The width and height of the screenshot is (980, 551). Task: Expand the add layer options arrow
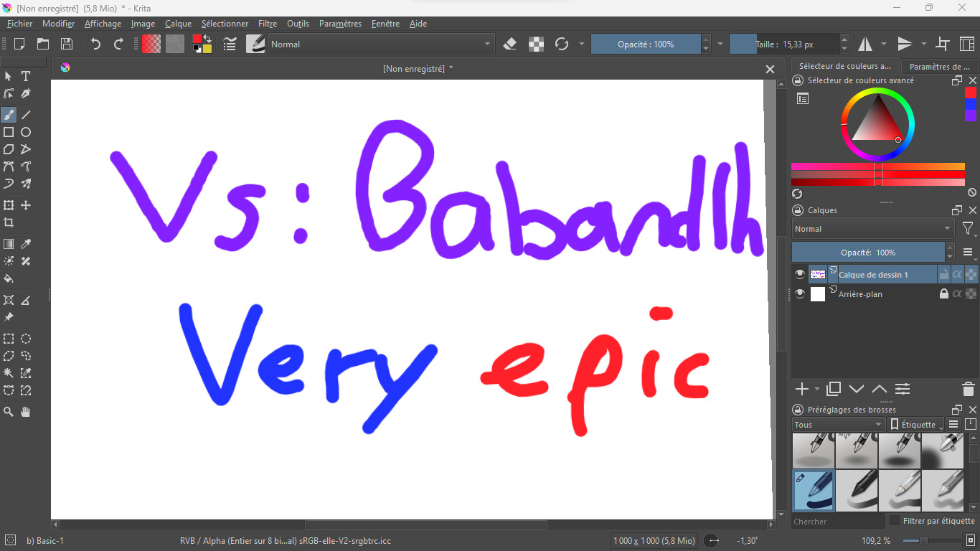click(817, 389)
